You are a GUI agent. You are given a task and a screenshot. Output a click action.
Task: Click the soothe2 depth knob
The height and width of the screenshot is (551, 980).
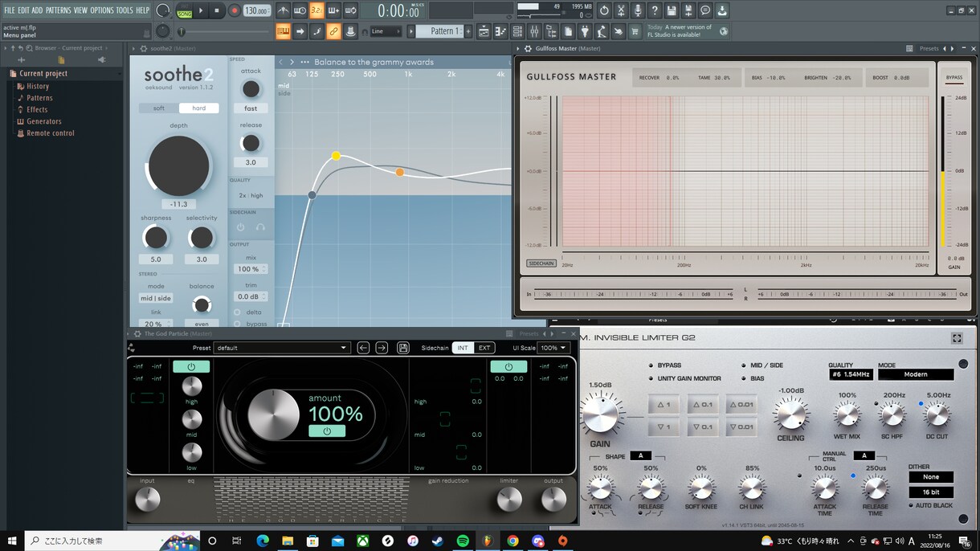178,166
